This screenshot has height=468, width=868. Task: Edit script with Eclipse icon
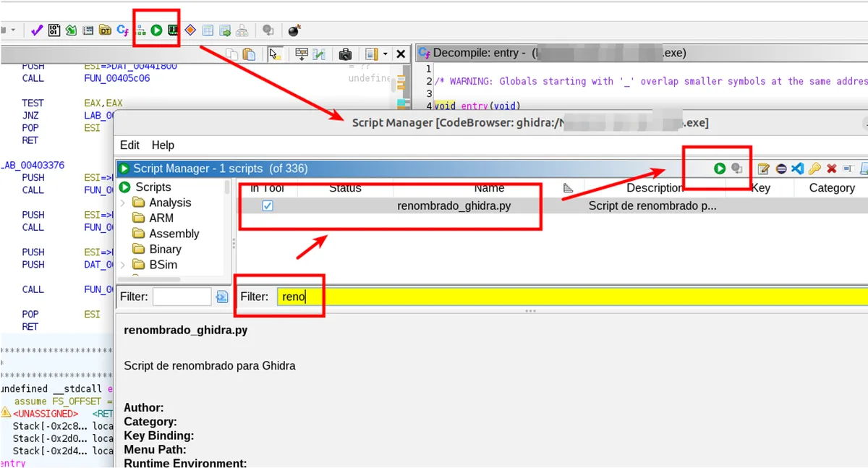click(x=781, y=169)
